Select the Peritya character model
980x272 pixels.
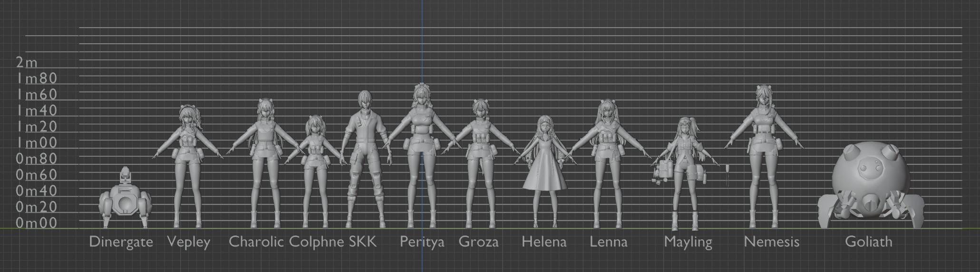coord(421,156)
